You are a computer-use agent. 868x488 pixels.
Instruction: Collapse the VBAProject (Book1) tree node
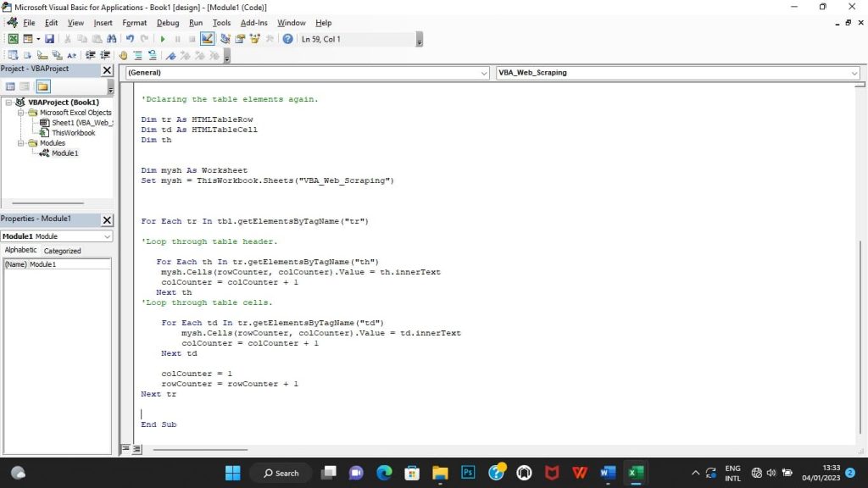click(8, 103)
